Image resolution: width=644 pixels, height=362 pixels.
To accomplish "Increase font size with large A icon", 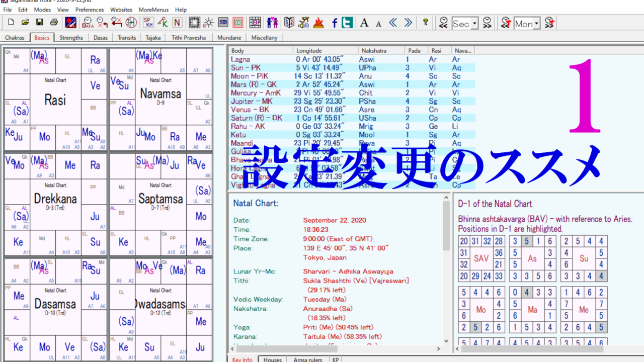I will click(x=364, y=23).
